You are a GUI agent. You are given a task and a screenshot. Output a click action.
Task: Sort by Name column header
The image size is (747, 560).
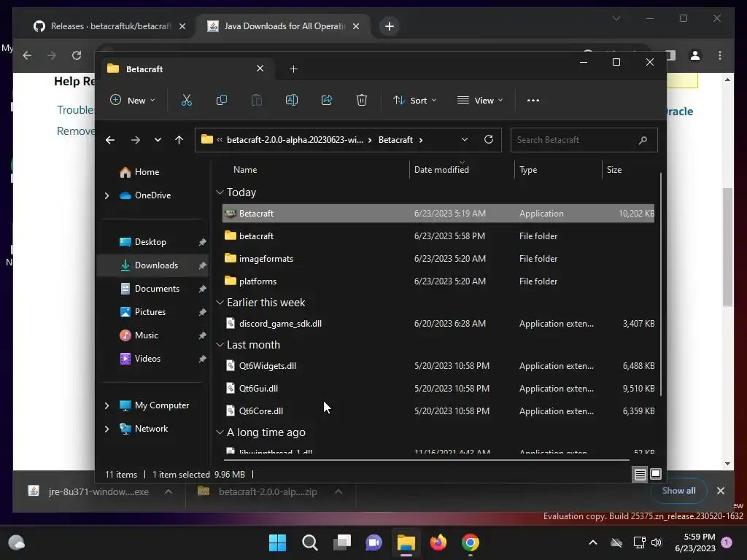click(x=245, y=170)
